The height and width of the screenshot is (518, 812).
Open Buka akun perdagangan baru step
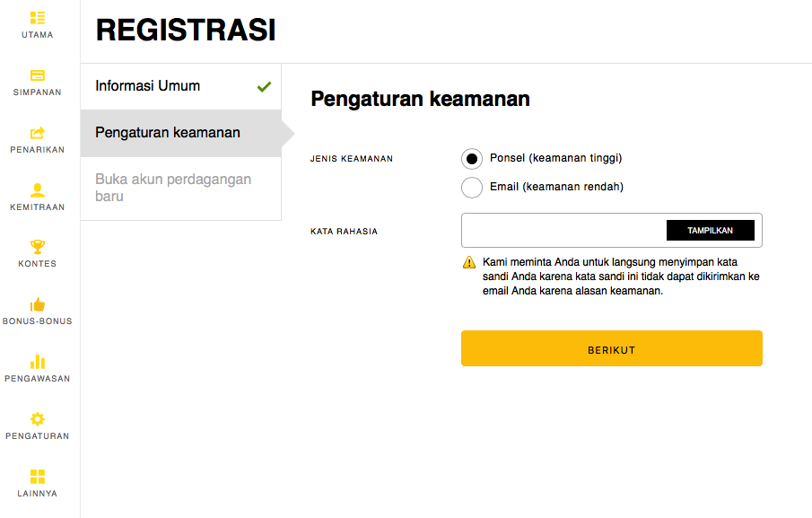[x=173, y=188]
